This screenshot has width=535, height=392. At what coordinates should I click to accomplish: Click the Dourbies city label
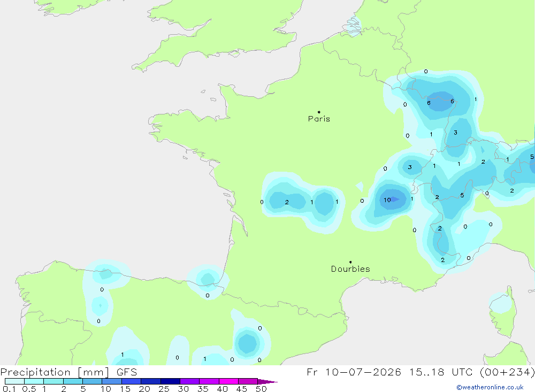(x=350, y=269)
